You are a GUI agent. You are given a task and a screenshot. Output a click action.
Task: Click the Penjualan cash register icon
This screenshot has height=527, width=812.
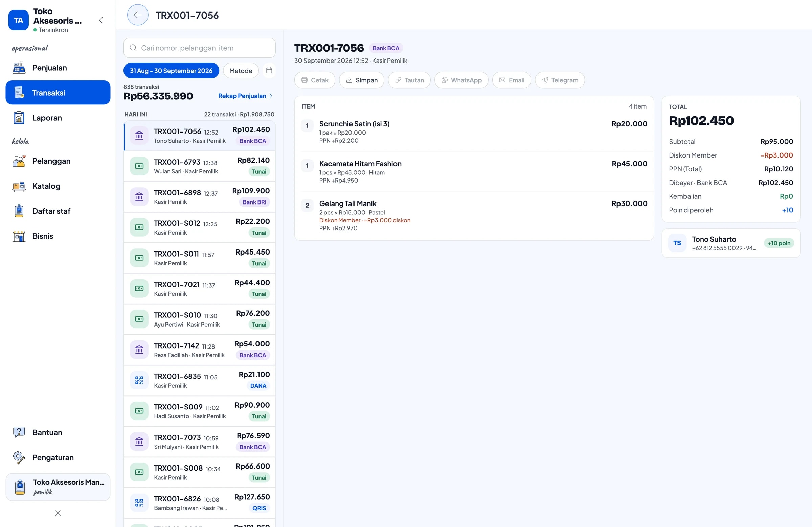[19, 68]
